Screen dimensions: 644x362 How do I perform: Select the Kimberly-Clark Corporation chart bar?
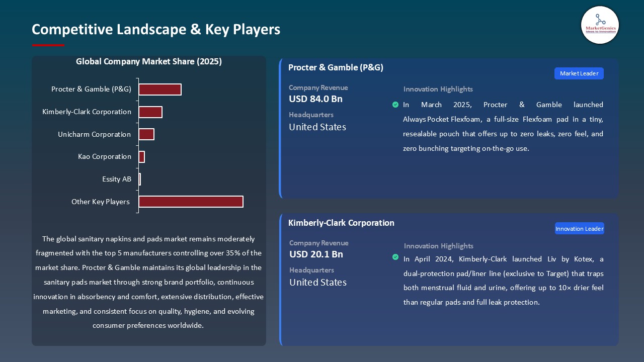150,112
